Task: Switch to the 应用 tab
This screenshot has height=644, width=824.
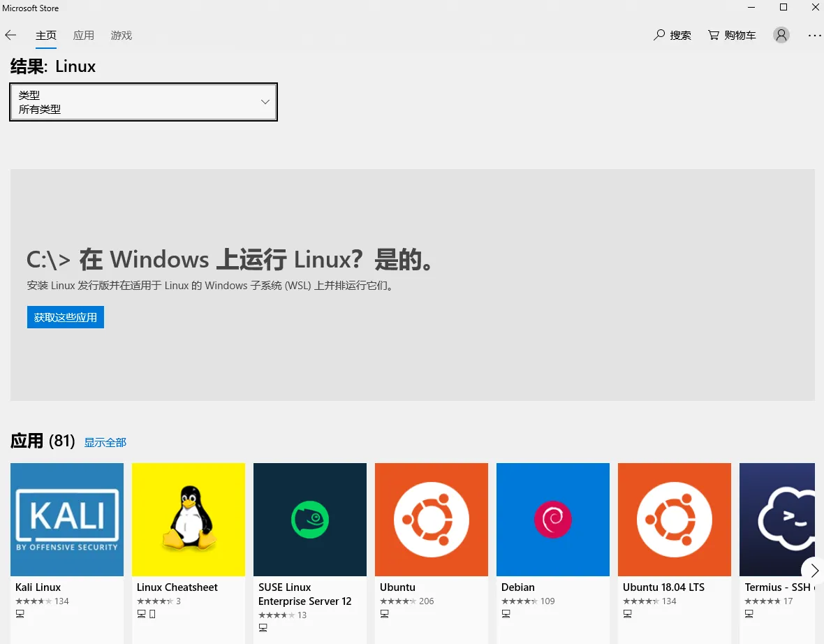Action: [84, 35]
